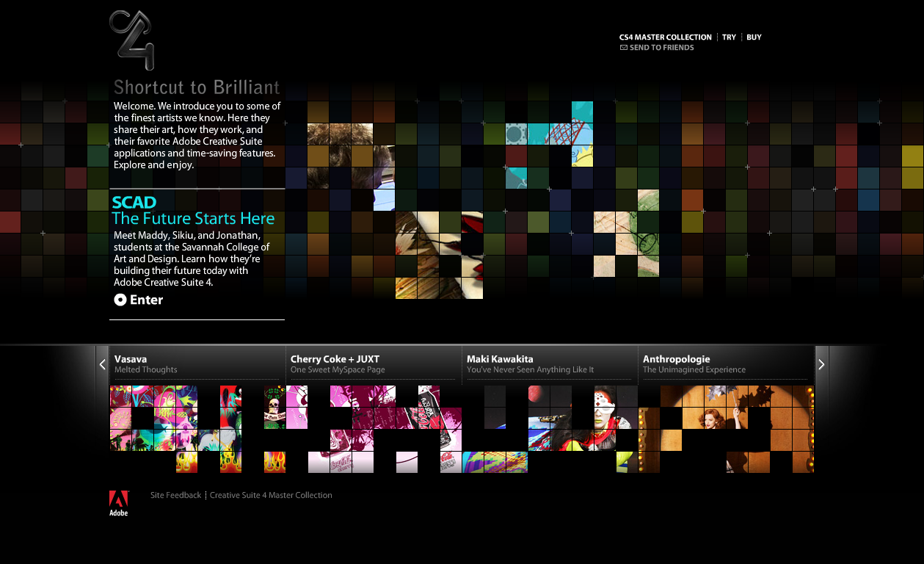Click Send to Friends link
This screenshot has height=564, width=924.
click(661, 48)
